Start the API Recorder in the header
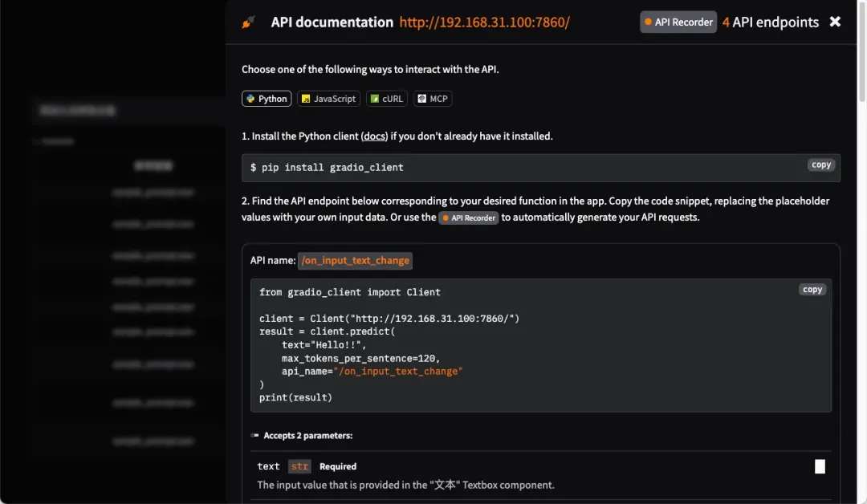The image size is (867, 504). (x=678, y=22)
